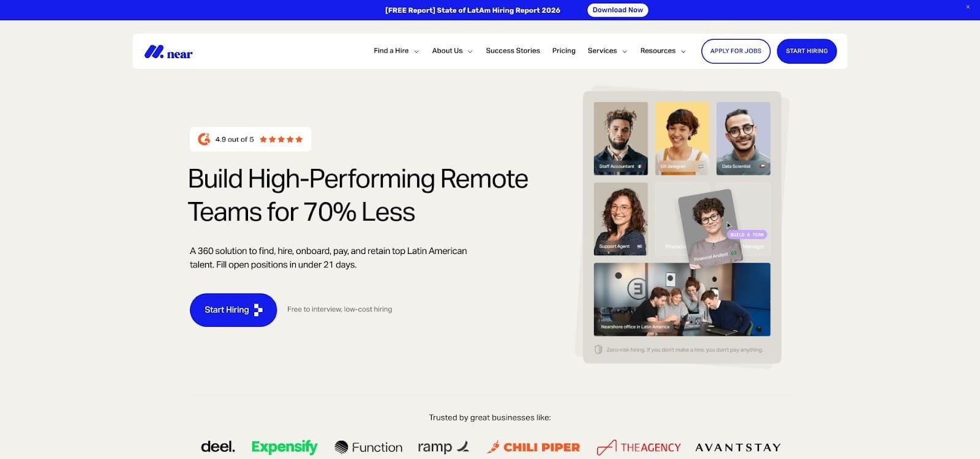980x459 pixels.
Task: Click The Agency logo
Action: pyautogui.click(x=639, y=447)
